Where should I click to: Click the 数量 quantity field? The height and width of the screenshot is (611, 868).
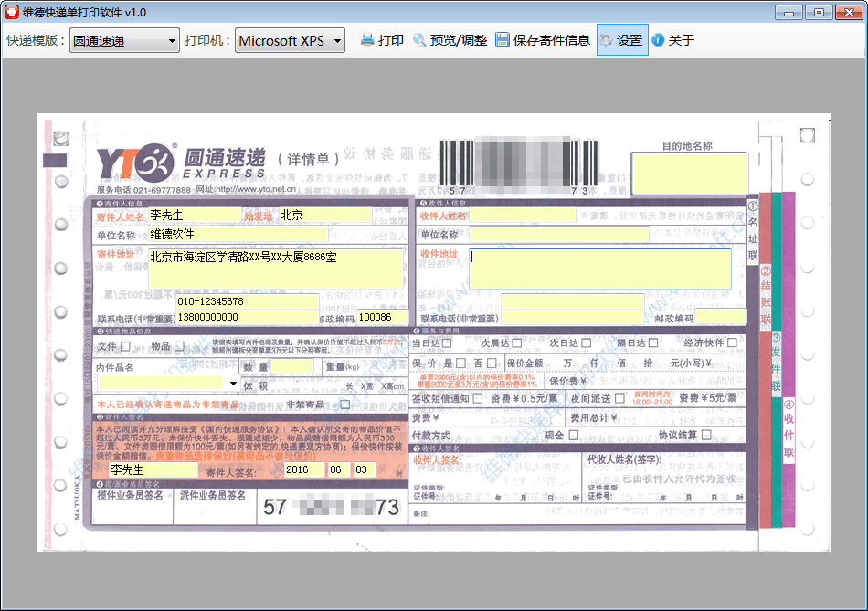(x=292, y=366)
